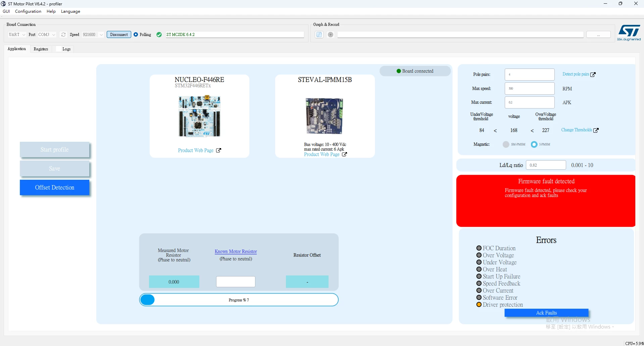Expand the COM3 port dropdown
This screenshot has height=346, width=644.
pos(47,35)
